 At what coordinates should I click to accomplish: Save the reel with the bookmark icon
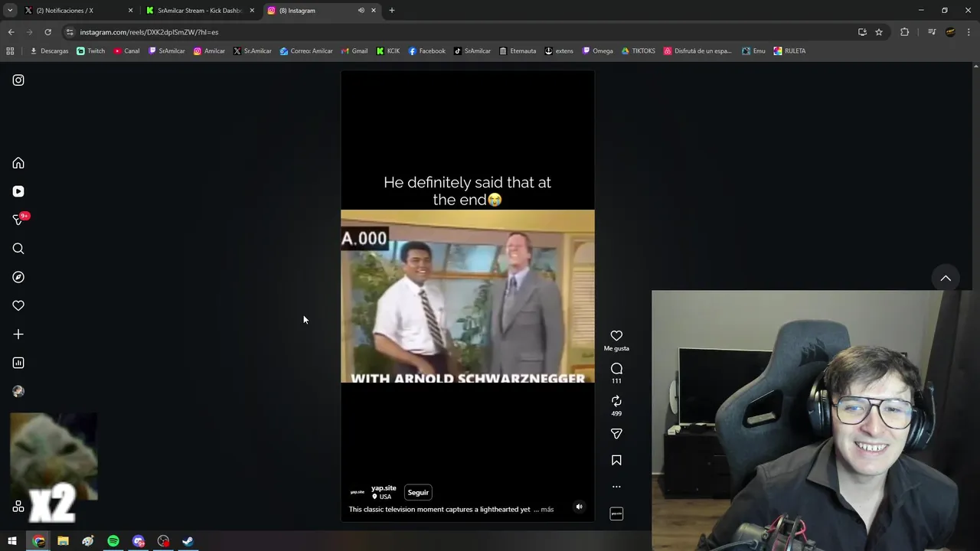pos(616,461)
